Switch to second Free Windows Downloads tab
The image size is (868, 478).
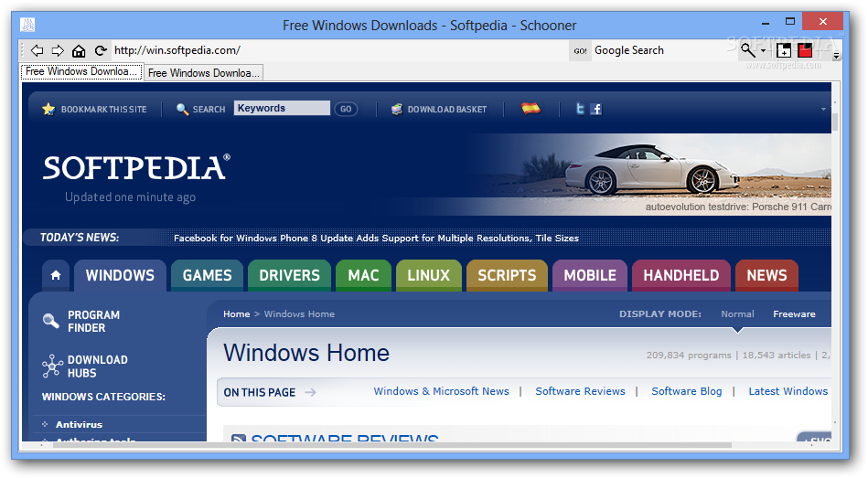point(203,73)
